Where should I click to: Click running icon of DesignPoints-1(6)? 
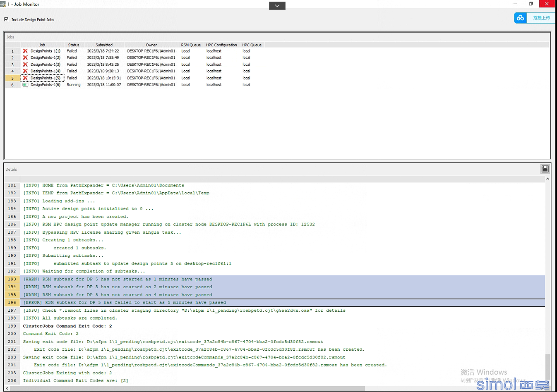25,84
